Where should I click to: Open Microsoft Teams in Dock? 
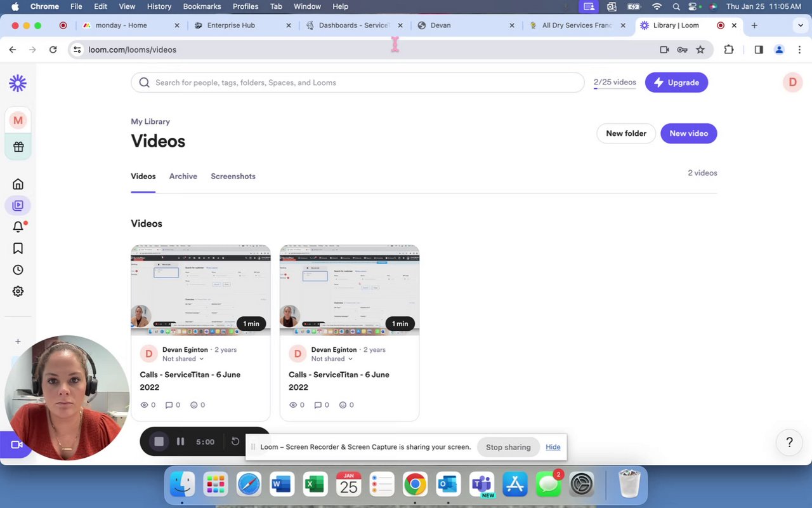[x=482, y=485]
